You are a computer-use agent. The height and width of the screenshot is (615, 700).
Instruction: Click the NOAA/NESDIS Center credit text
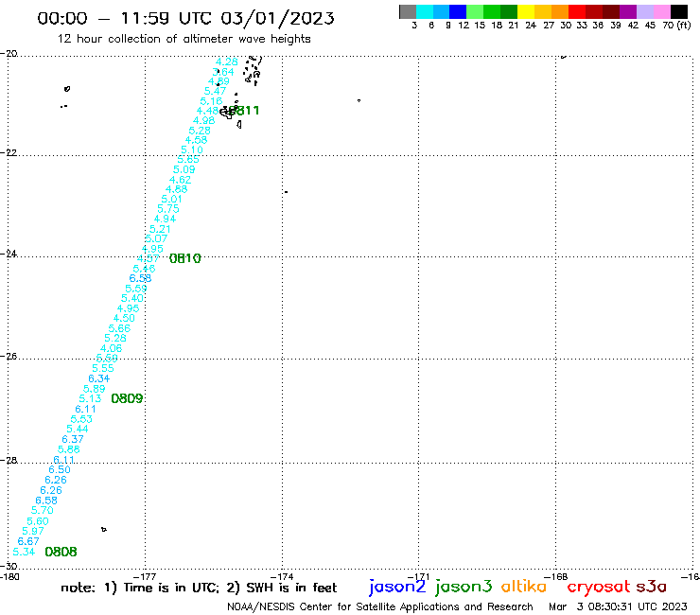(x=380, y=607)
